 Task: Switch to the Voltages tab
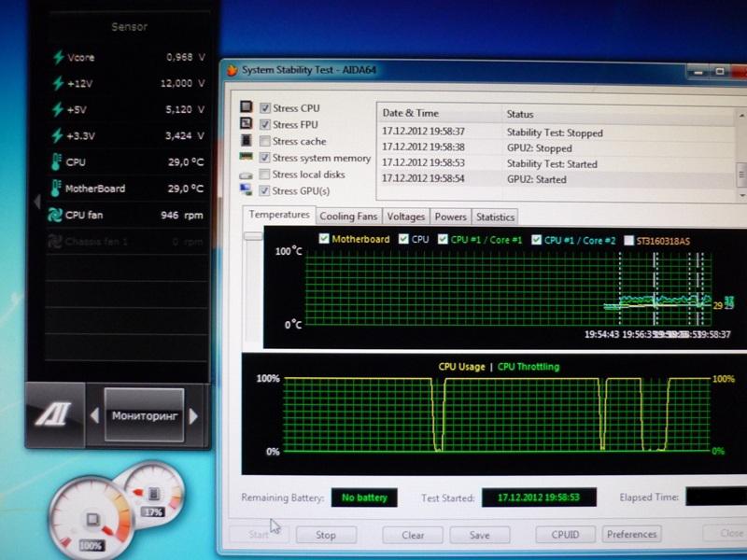pos(405,217)
